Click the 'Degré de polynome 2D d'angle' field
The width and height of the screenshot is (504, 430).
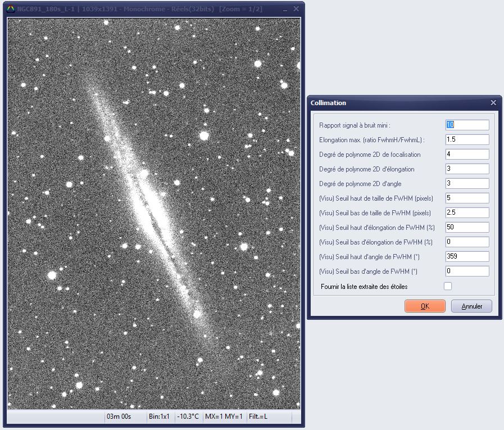pos(466,184)
